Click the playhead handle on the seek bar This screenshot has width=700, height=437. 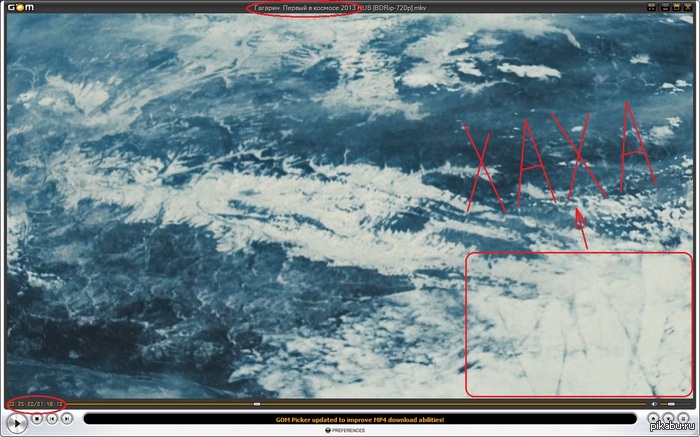point(257,404)
